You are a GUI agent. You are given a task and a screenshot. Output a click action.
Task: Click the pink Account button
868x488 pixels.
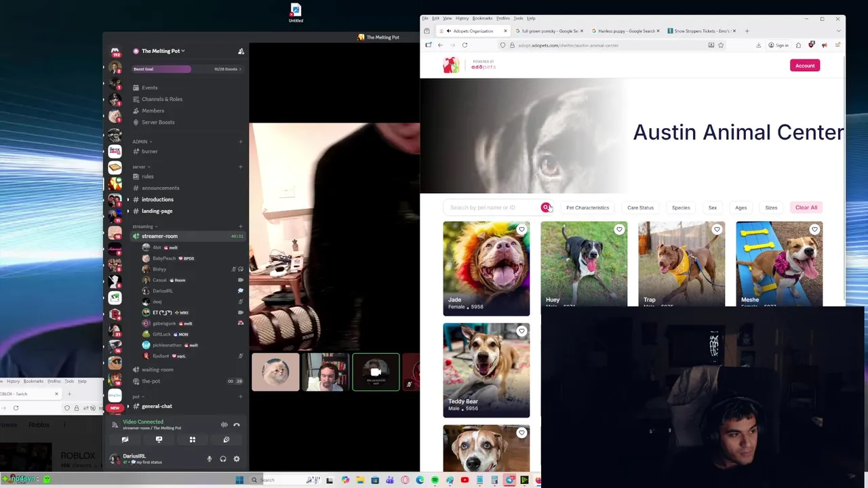(805, 66)
